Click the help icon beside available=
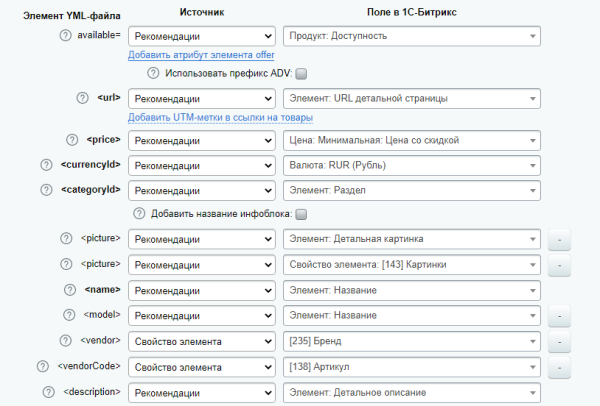Viewport: 600px width, 406px height. (x=65, y=35)
